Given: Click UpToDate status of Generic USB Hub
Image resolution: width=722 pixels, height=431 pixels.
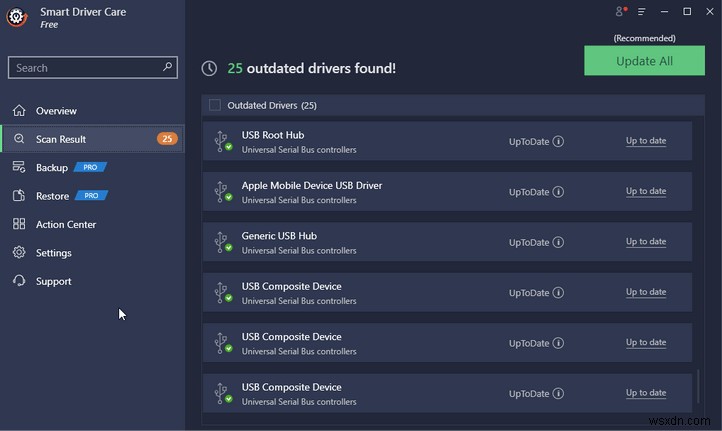Looking at the screenshot, I should [529, 242].
